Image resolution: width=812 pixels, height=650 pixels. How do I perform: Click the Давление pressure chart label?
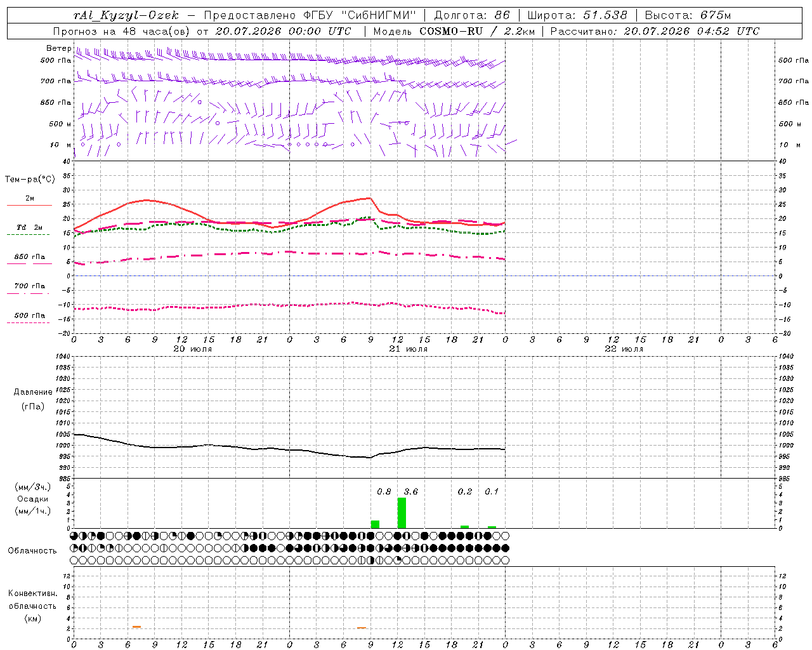point(33,392)
